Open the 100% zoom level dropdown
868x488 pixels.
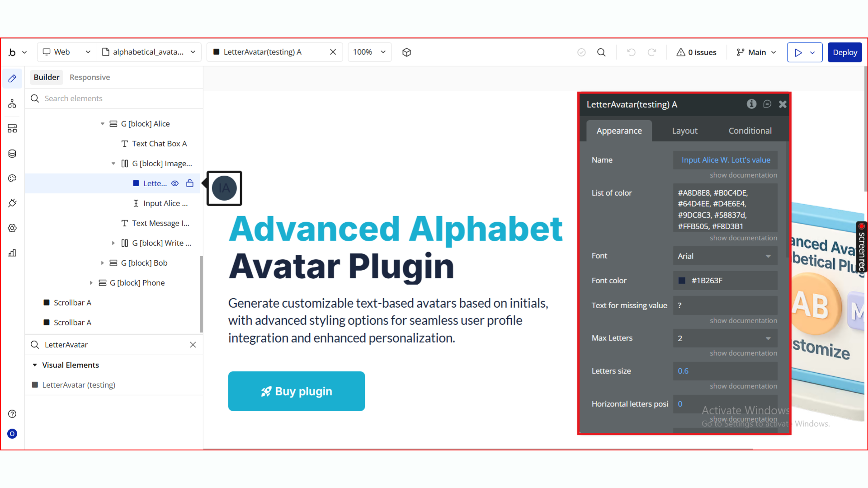point(369,52)
